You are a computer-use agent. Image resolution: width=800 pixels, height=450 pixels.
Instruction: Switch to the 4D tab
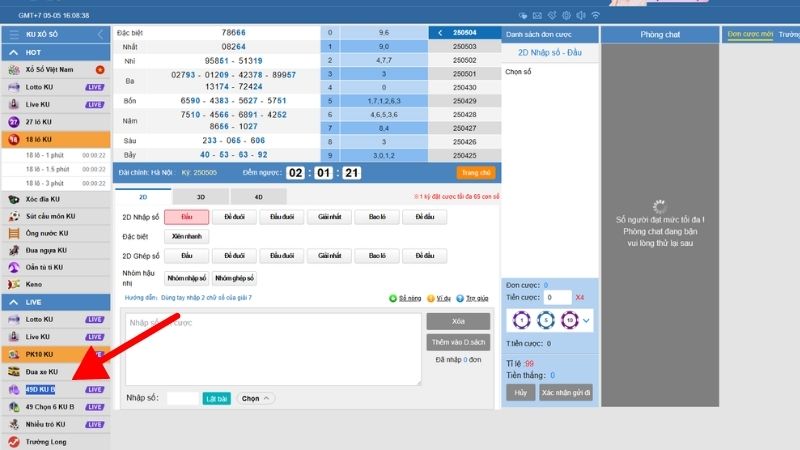(x=258, y=197)
